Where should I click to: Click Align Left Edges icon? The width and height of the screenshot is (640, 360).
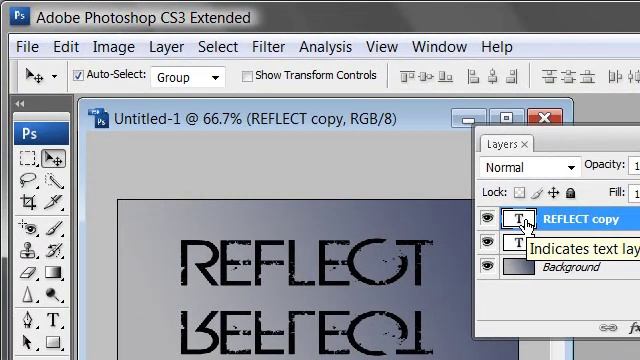pos(473,76)
